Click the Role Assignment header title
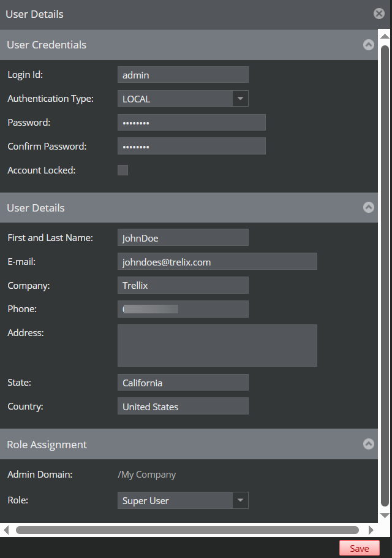Screen dimensions: 392x558 point(47,445)
